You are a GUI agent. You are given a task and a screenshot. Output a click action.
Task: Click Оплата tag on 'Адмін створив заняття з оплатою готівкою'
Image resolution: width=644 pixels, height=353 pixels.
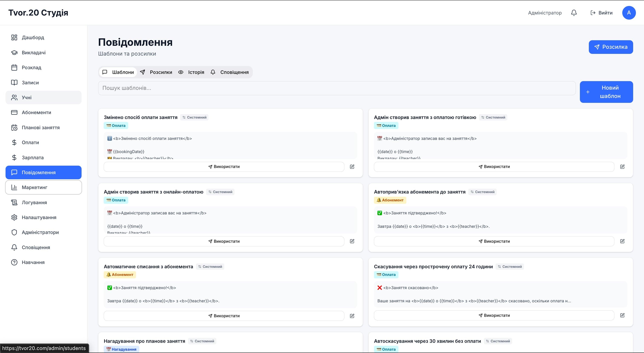pyautogui.click(x=386, y=125)
